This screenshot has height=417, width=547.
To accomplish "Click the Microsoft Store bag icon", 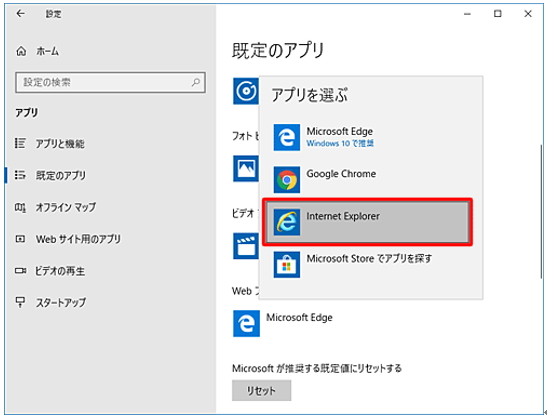I will [287, 265].
